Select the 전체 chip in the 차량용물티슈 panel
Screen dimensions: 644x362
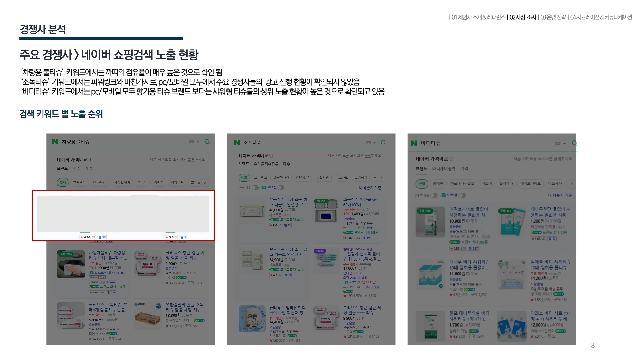click(x=62, y=182)
